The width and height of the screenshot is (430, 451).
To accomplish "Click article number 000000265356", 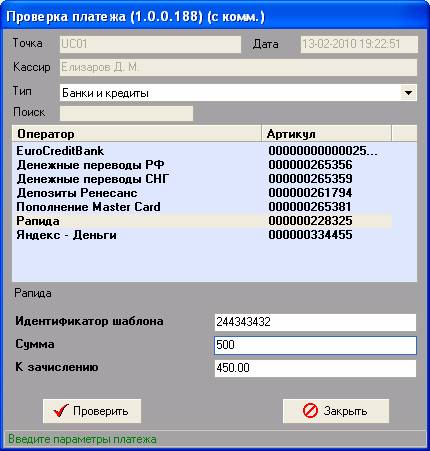I will pyautogui.click(x=310, y=165).
